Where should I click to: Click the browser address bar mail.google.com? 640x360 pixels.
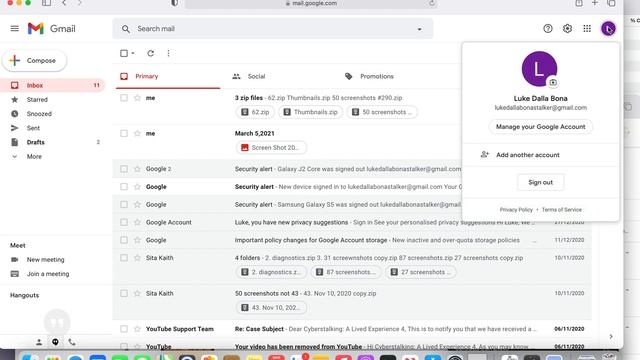coord(311,3)
